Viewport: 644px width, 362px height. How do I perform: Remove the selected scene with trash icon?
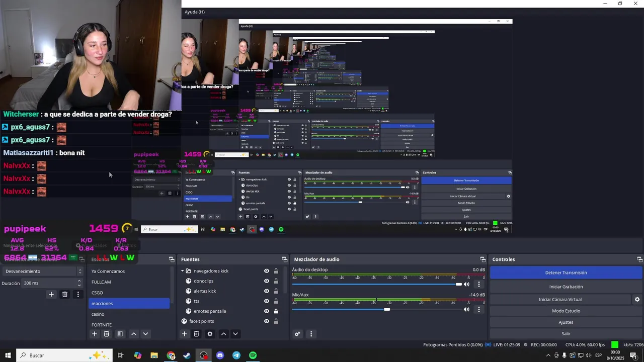pos(107,334)
